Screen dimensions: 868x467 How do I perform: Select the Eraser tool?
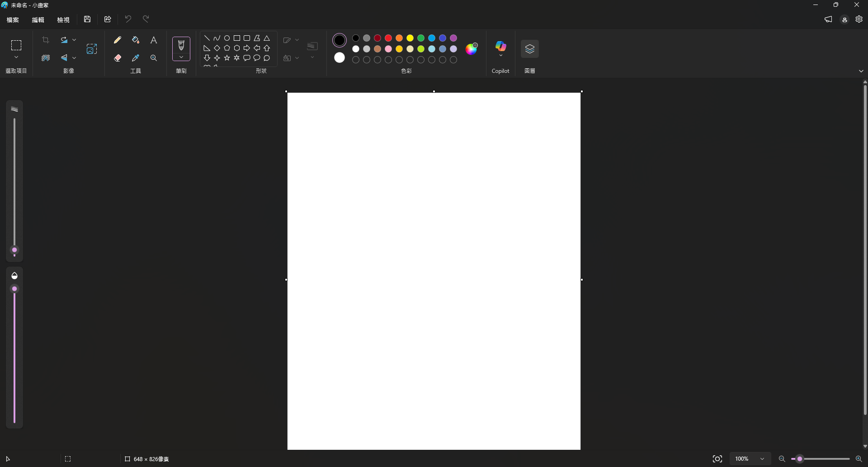tap(118, 58)
